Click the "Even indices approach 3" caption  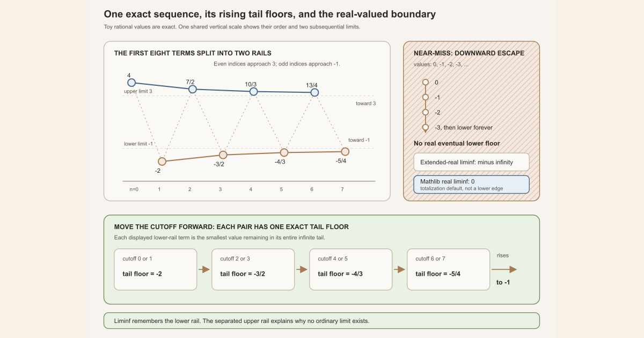click(277, 64)
